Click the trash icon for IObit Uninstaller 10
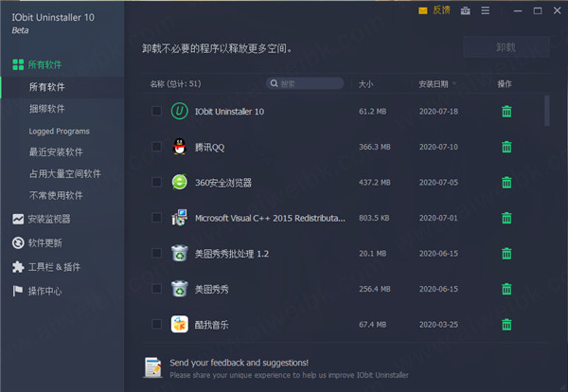This screenshot has height=392, width=568. pos(506,112)
